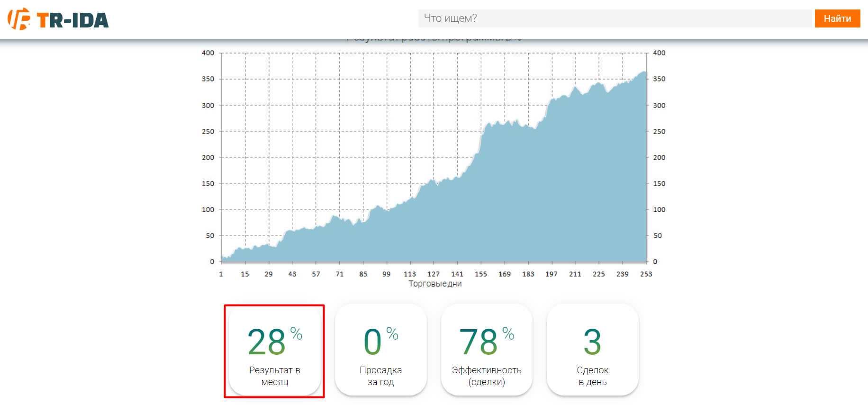868x405 pixels.
Task: Click x-axis tick label '253'
Action: point(646,274)
